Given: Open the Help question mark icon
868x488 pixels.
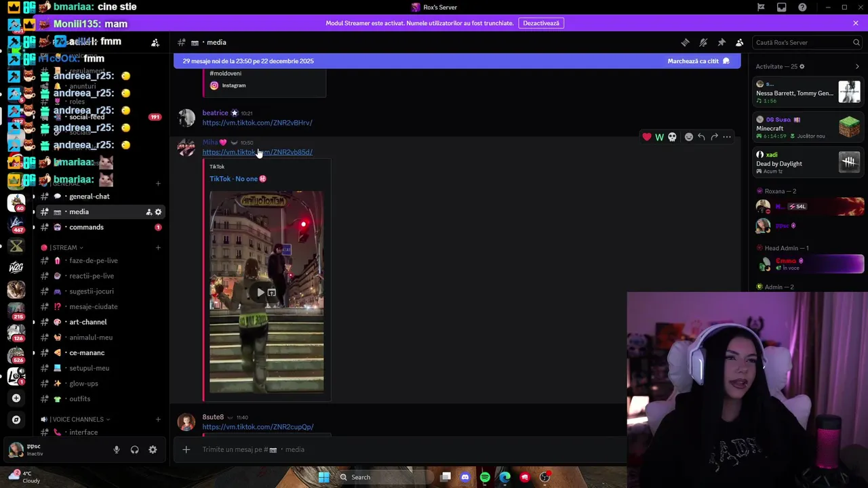Looking at the screenshot, I should point(803,7).
